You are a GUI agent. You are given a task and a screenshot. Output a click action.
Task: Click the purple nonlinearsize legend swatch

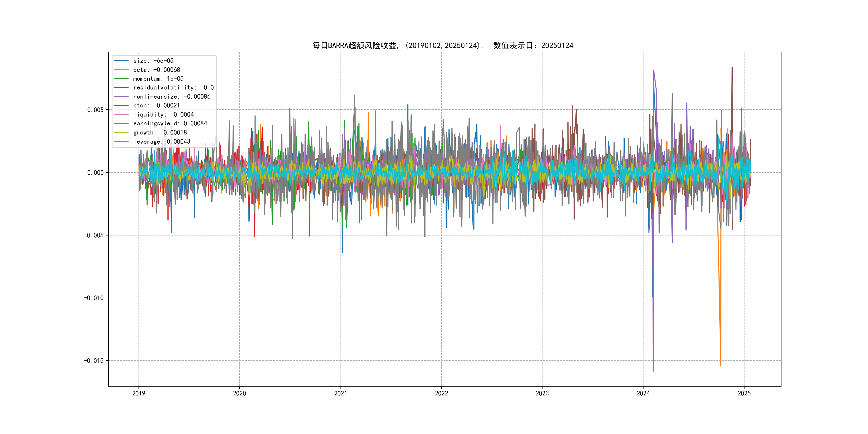(x=121, y=97)
